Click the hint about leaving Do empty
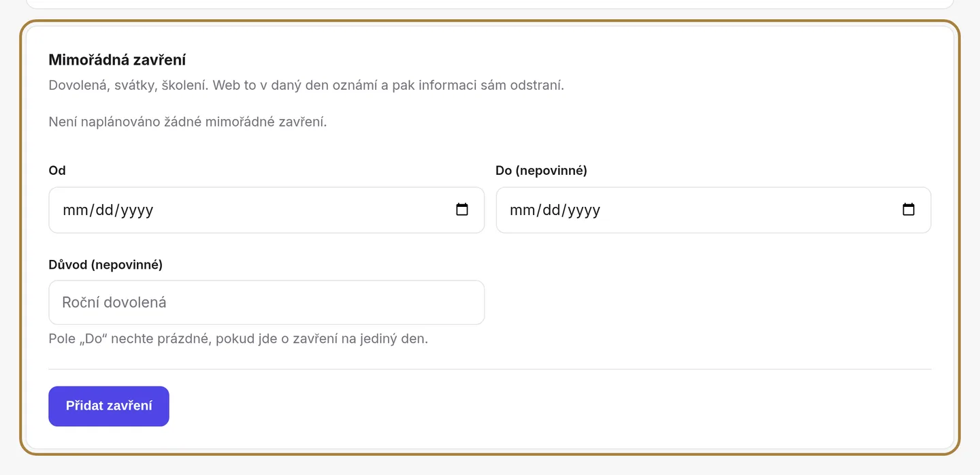Screen dimensions: 980x475 click(x=238, y=338)
